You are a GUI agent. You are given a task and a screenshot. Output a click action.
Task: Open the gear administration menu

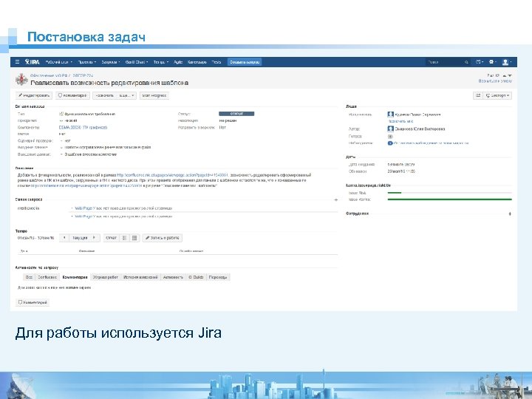point(492,62)
